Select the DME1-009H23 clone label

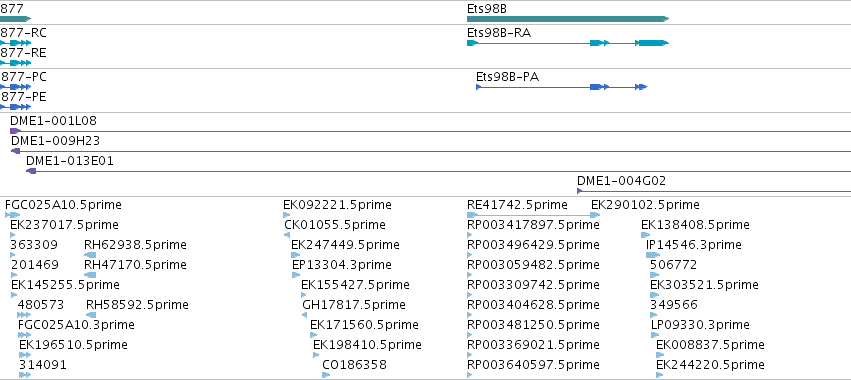tap(55, 141)
